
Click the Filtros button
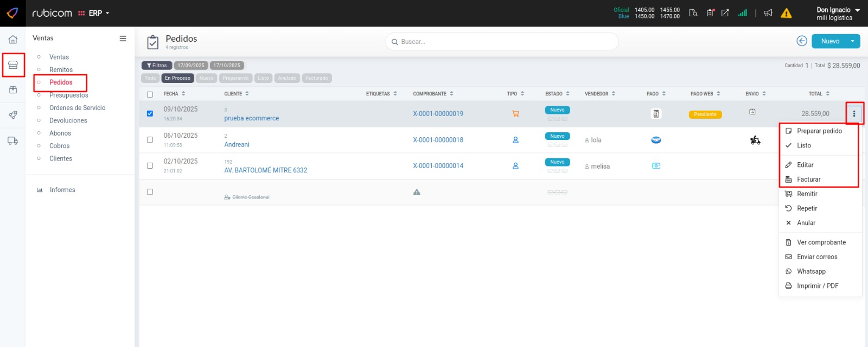point(157,66)
